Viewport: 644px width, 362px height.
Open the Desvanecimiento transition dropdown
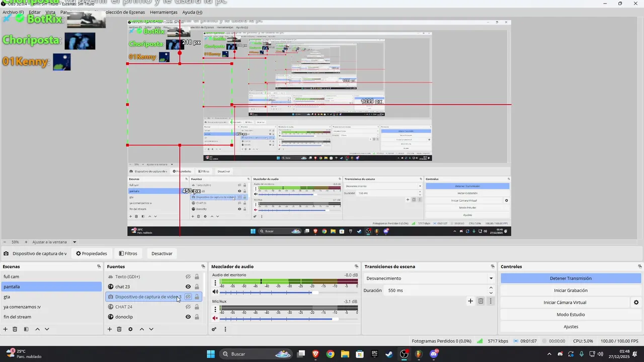429,278
